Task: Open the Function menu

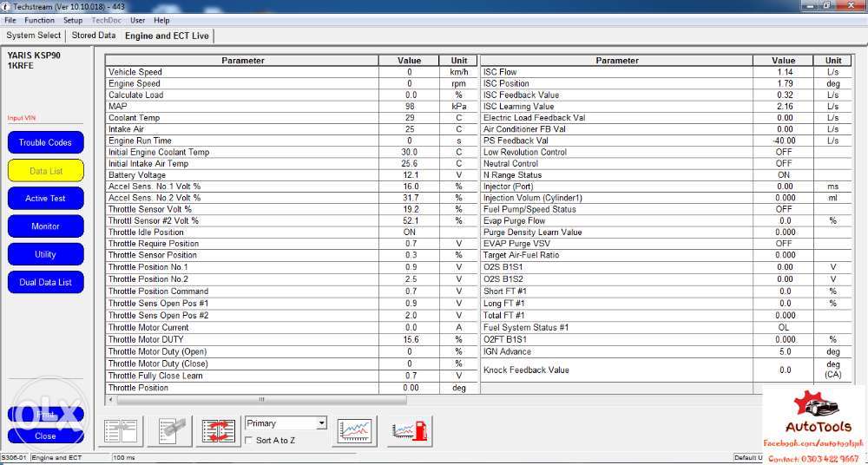Action: point(39,21)
